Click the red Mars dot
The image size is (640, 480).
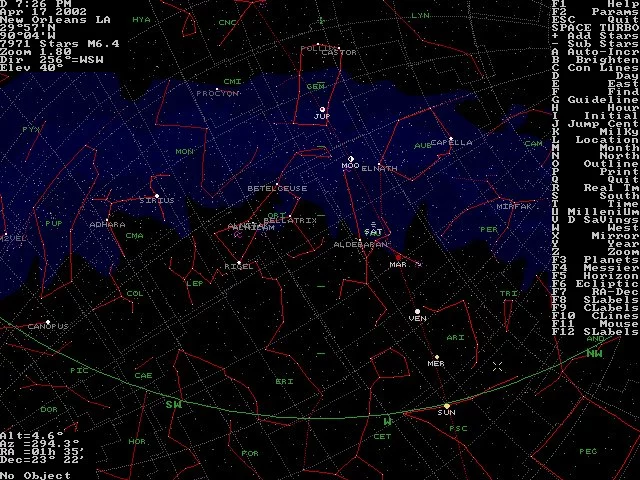(398, 258)
